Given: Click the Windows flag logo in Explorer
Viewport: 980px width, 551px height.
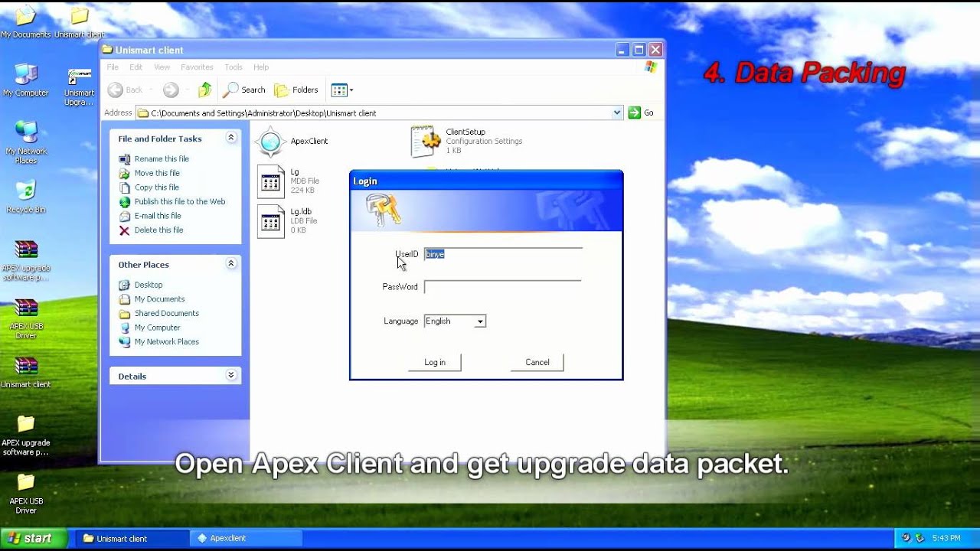Looking at the screenshot, I should [x=651, y=67].
